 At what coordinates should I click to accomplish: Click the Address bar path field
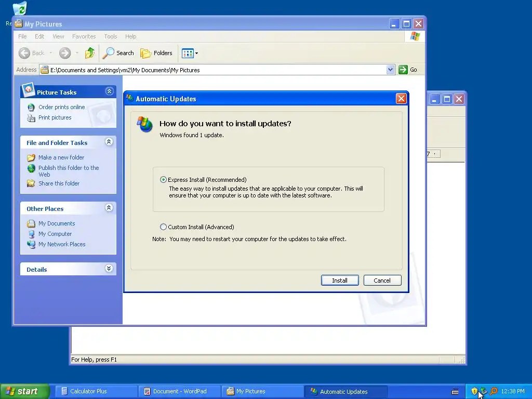[217, 70]
